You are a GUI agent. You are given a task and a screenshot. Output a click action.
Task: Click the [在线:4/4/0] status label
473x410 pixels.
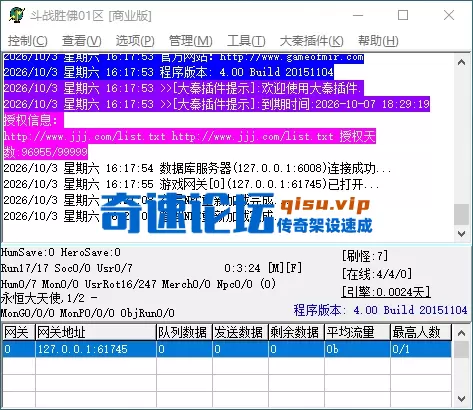377,274
